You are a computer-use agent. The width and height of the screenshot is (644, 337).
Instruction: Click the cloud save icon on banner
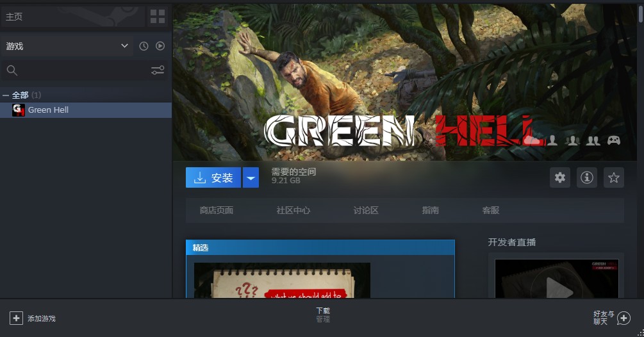point(533,140)
